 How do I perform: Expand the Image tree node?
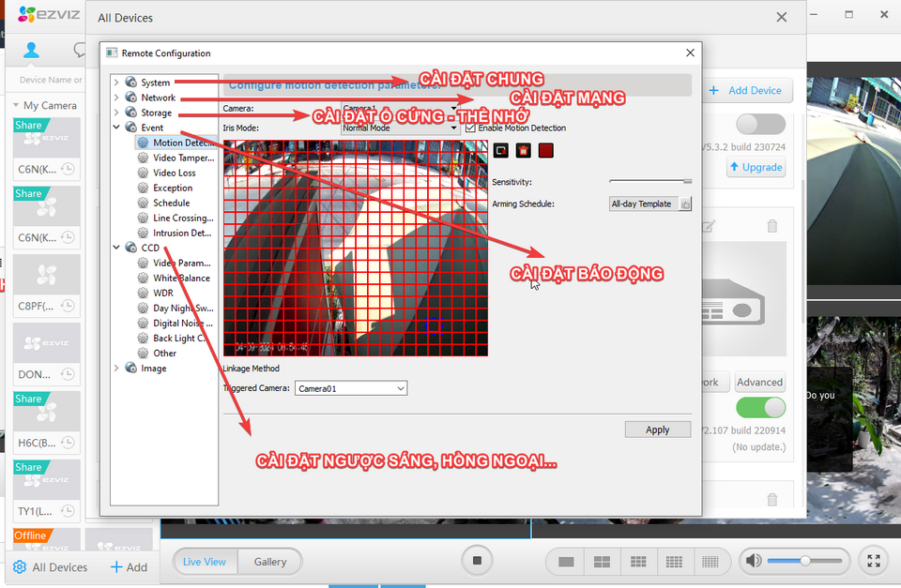point(116,368)
